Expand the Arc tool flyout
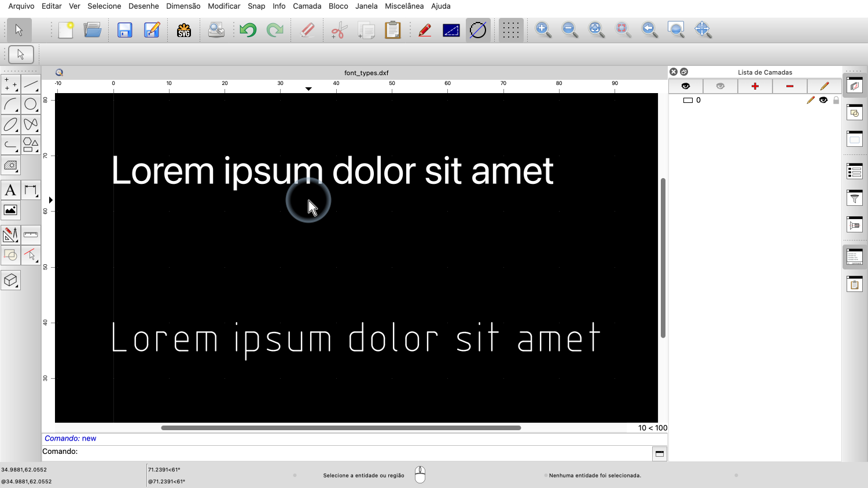The image size is (868, 488). tap(10, 104)
